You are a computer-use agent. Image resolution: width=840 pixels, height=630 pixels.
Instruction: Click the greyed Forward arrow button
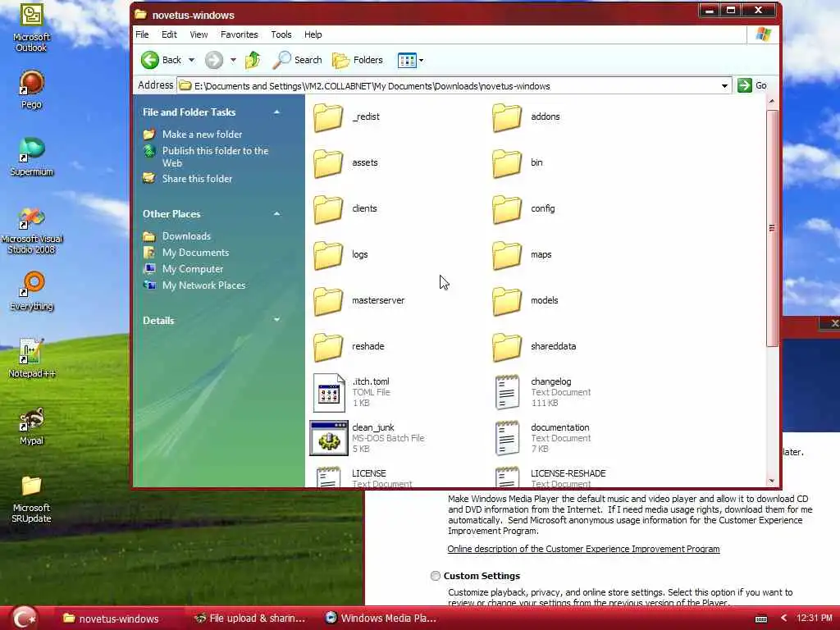point(214,60)
